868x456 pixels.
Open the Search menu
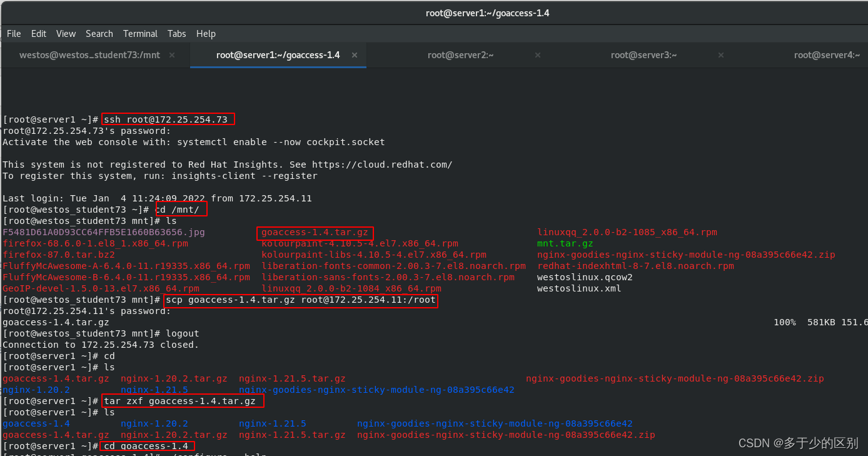point(99,34)
